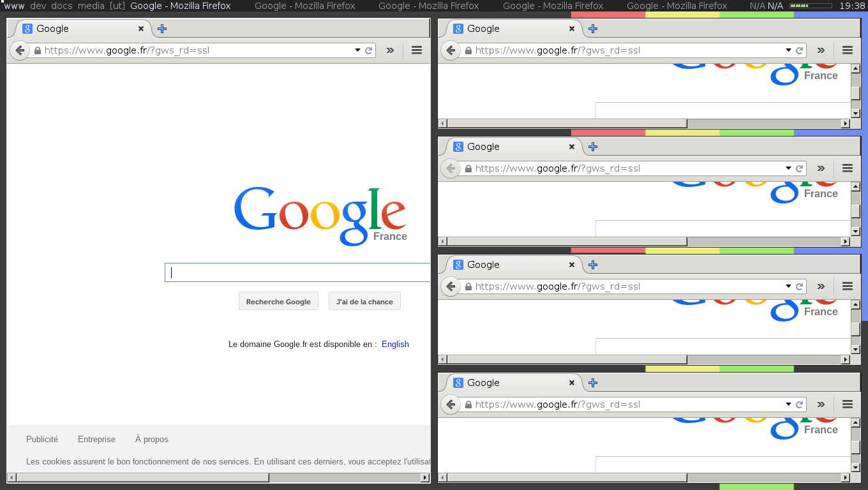868x490 pixels.
Task: Reload the page in the top-right window
Action: [x=799, y=50]
